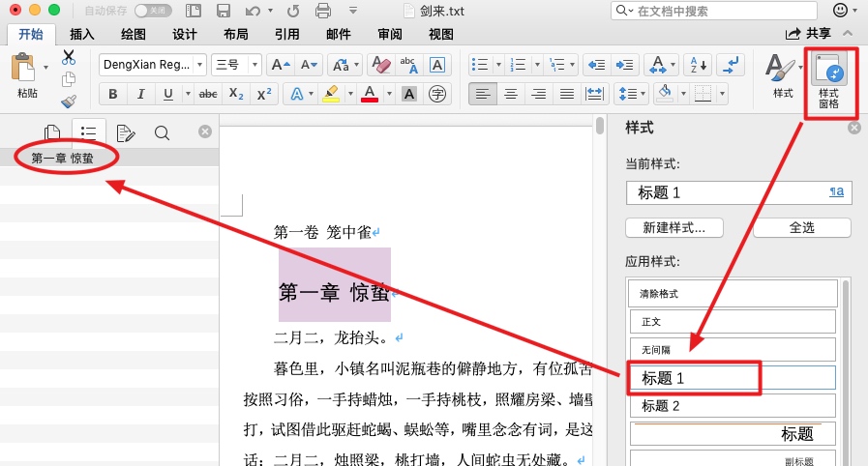Viewport: 868px width, 466px height.
Task: Decrease paragraph indent
Action: (596, 65)
